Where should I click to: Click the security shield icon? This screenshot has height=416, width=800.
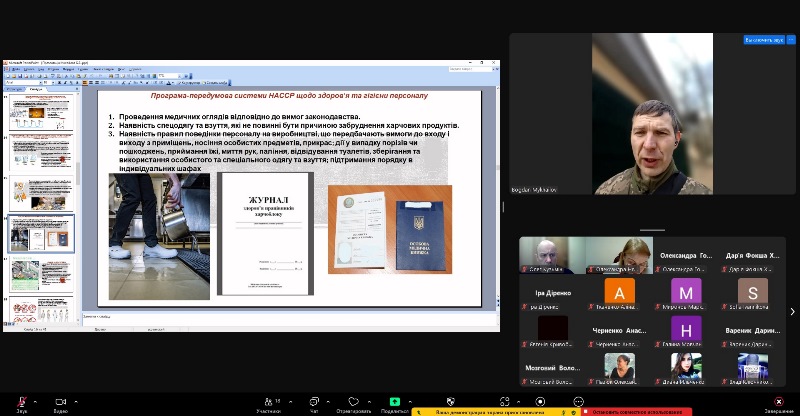[450, 400]
